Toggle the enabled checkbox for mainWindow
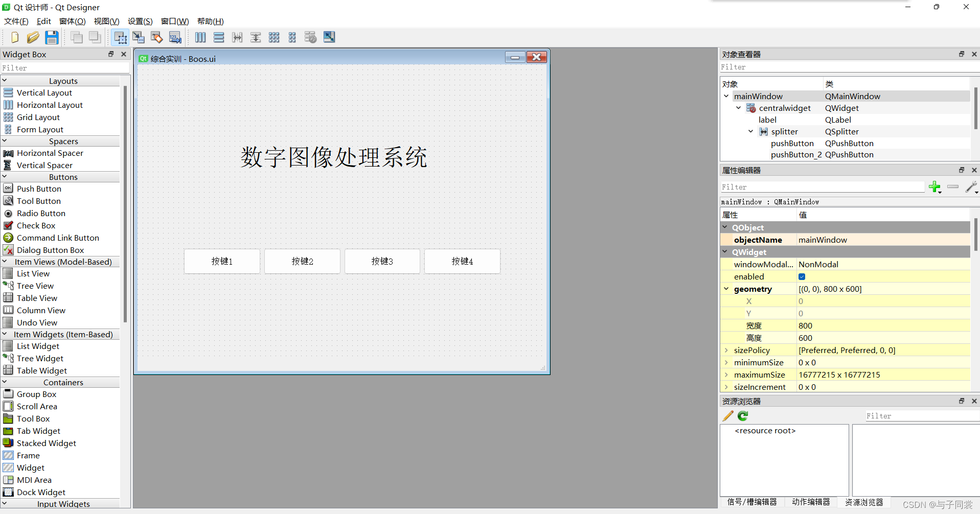The height and width of the screenshot is (514, 980). pos(802,276)
